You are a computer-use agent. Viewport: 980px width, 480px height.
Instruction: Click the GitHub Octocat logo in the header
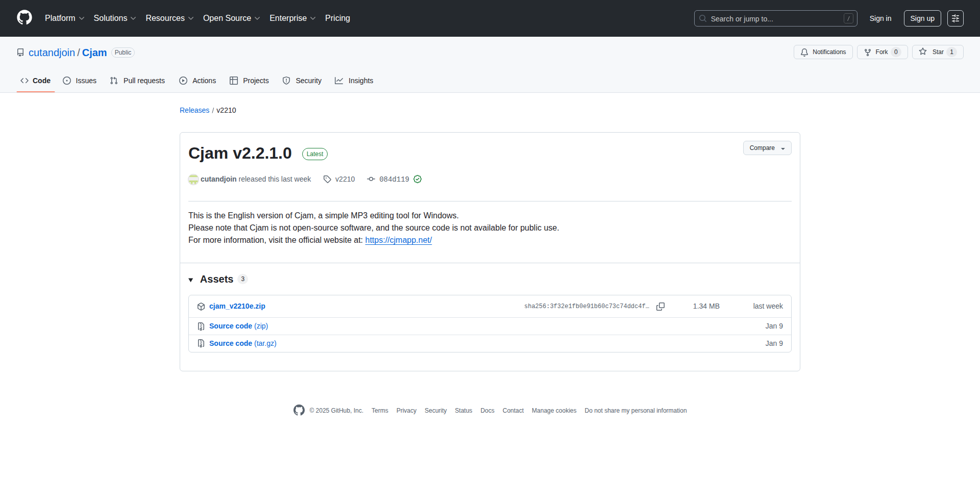pos(24,18)
